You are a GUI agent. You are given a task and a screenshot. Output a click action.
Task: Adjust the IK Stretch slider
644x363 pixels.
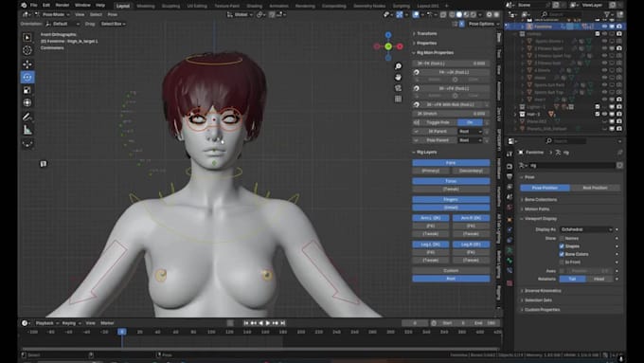[451, 114]
